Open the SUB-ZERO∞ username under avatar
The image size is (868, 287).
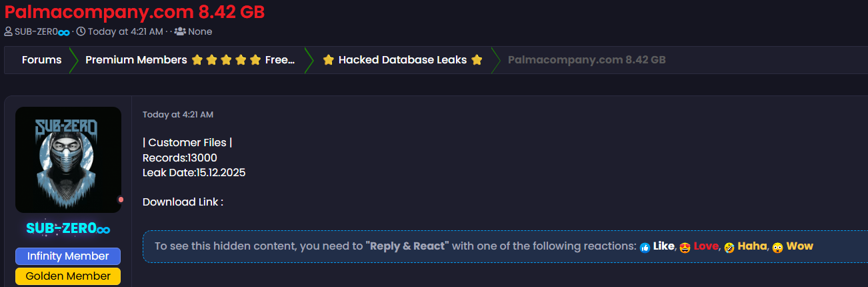[68, 228]
